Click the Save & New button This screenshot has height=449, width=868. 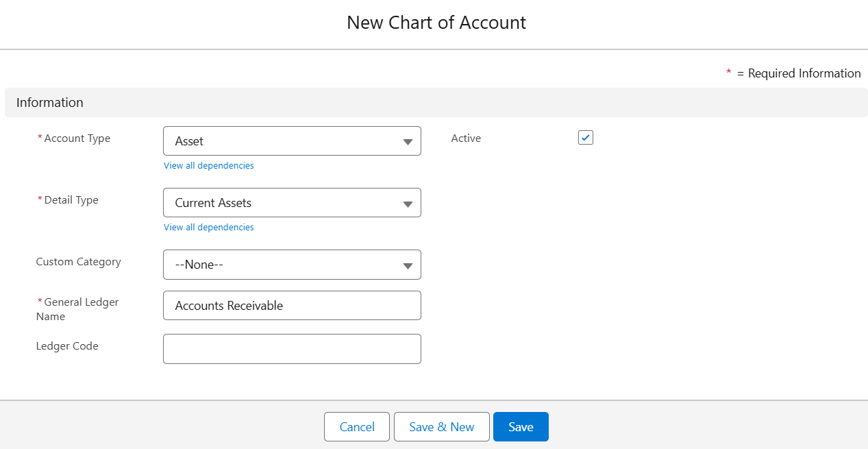pos(442,427)
